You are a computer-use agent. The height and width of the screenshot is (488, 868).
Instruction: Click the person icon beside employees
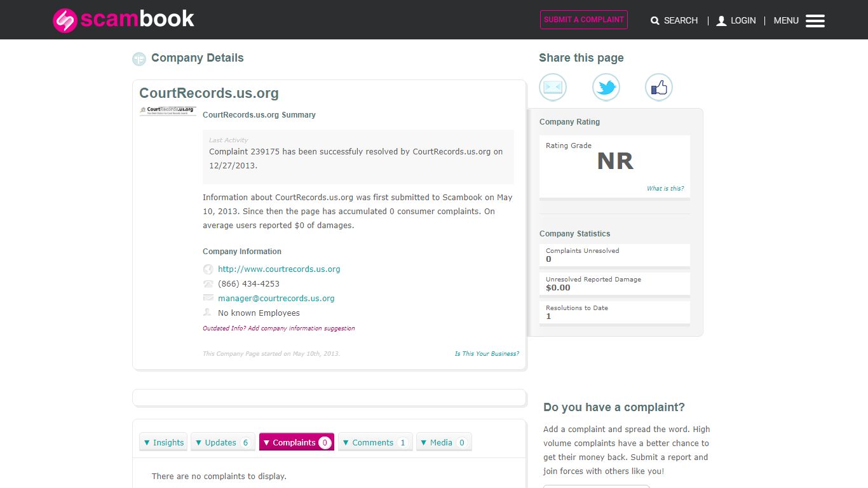[x=207, y=313]
